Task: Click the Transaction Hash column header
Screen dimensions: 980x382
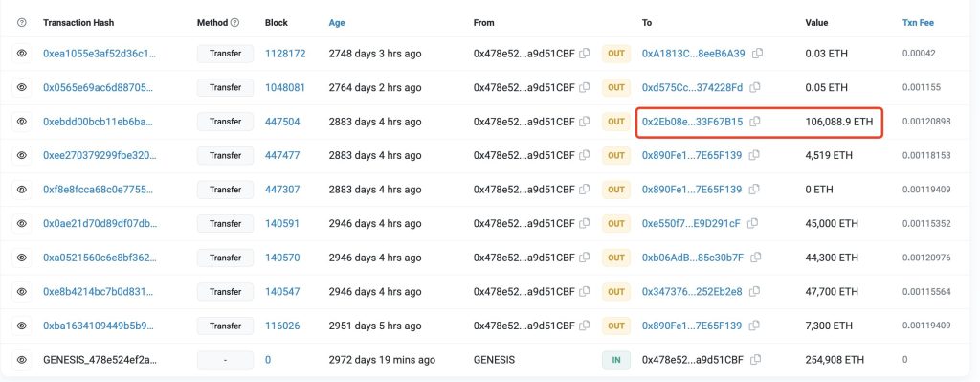Action: tap(78, 23)
